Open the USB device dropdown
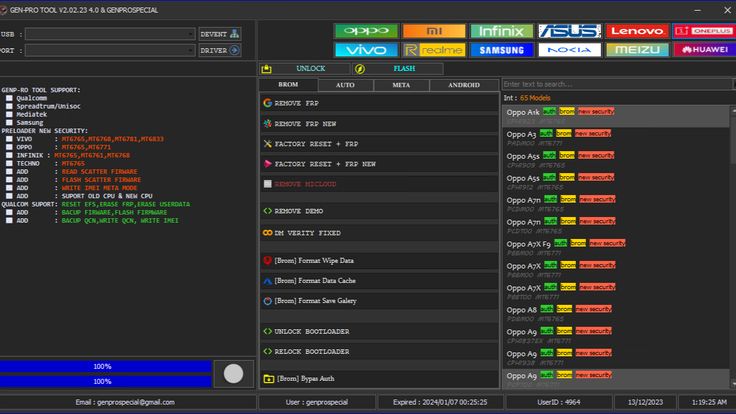This screenshot has height=414, width=736. pyautogui.click(x=110, y=34)
